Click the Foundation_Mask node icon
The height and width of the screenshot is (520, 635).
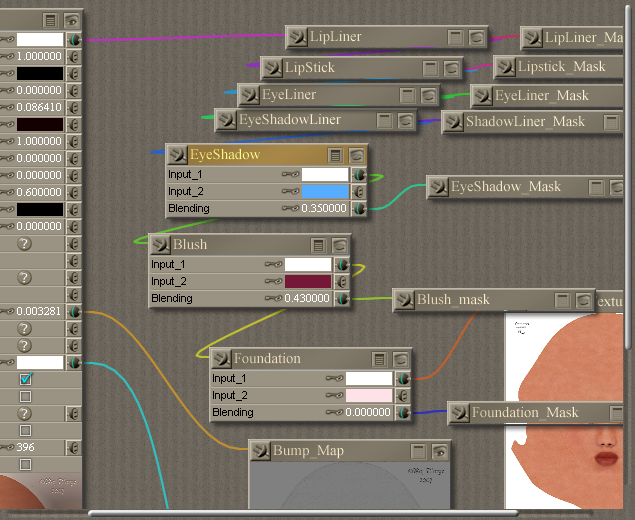point(459,412)
